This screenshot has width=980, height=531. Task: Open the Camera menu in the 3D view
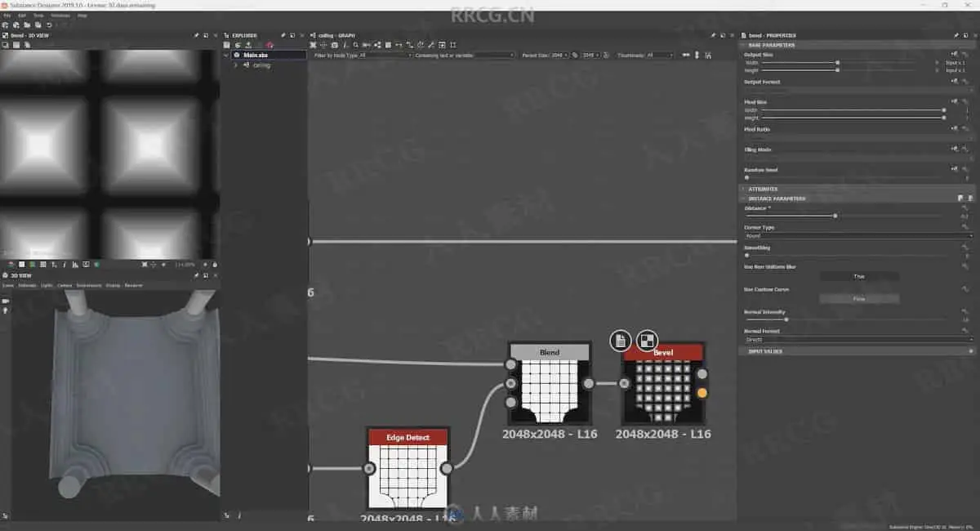[65, 285]
